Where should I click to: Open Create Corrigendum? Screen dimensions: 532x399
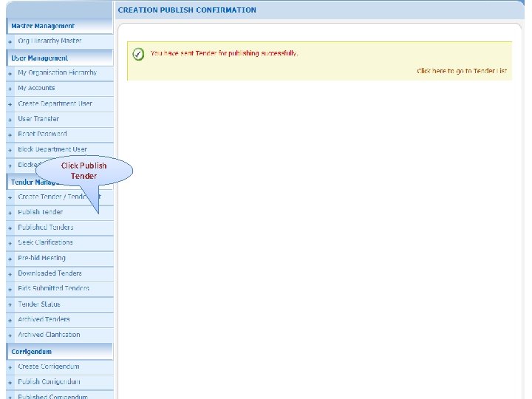49,366
